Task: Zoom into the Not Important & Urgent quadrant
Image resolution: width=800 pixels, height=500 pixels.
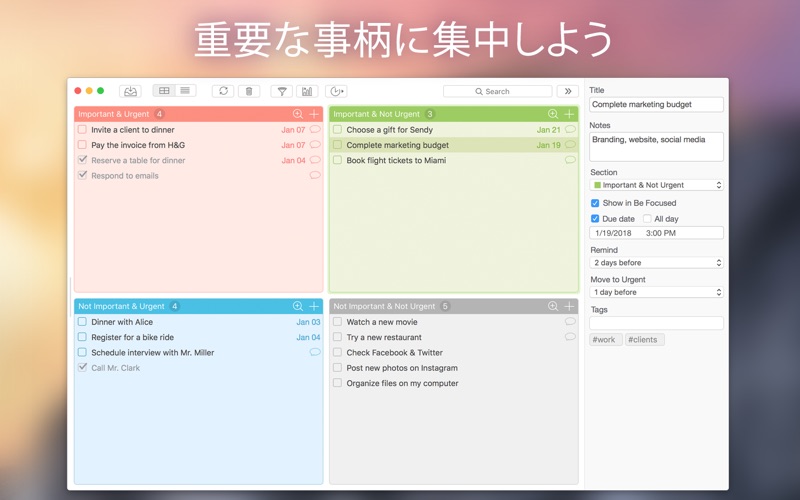Action: pyautogui.click(x=298, y=306)
